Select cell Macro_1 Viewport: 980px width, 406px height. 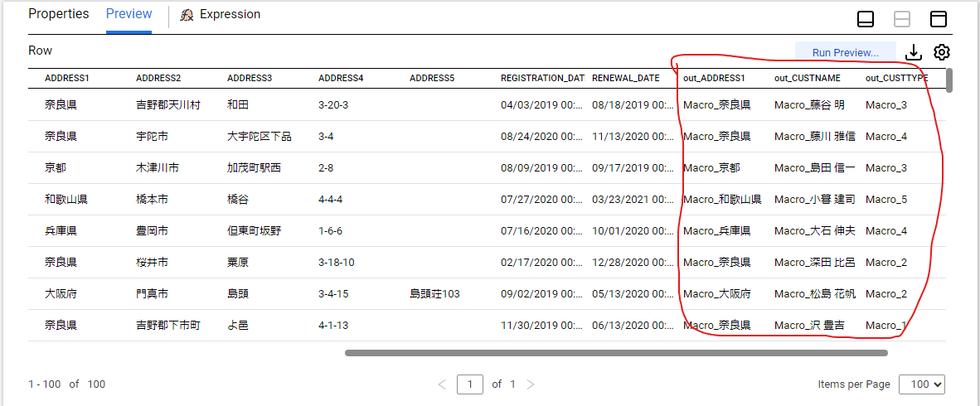coord(886,325)
